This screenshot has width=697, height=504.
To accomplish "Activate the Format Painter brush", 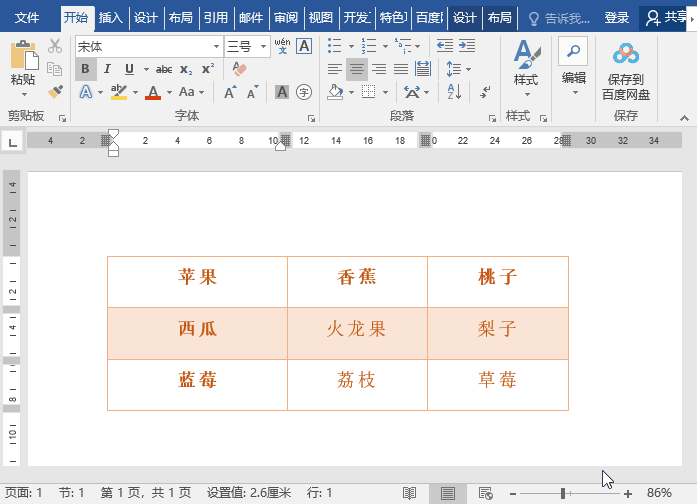I will pyautogui.click(x=56, y=92).
